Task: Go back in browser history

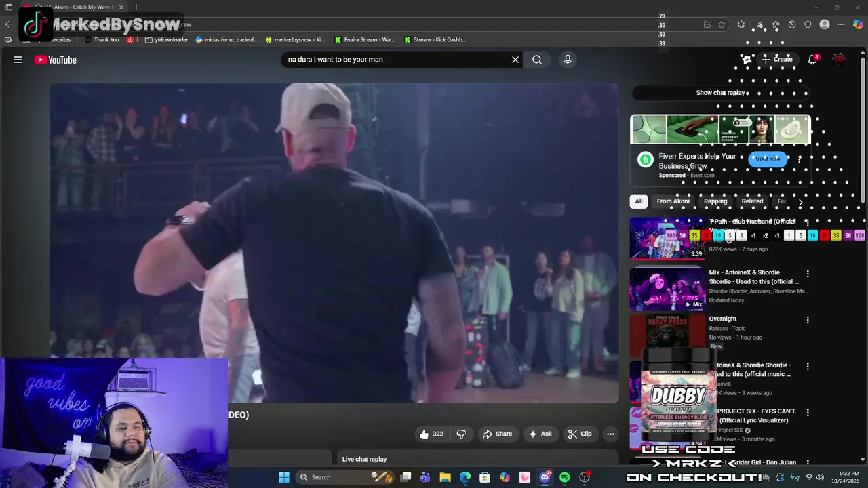Action: [x=8, y=24]
